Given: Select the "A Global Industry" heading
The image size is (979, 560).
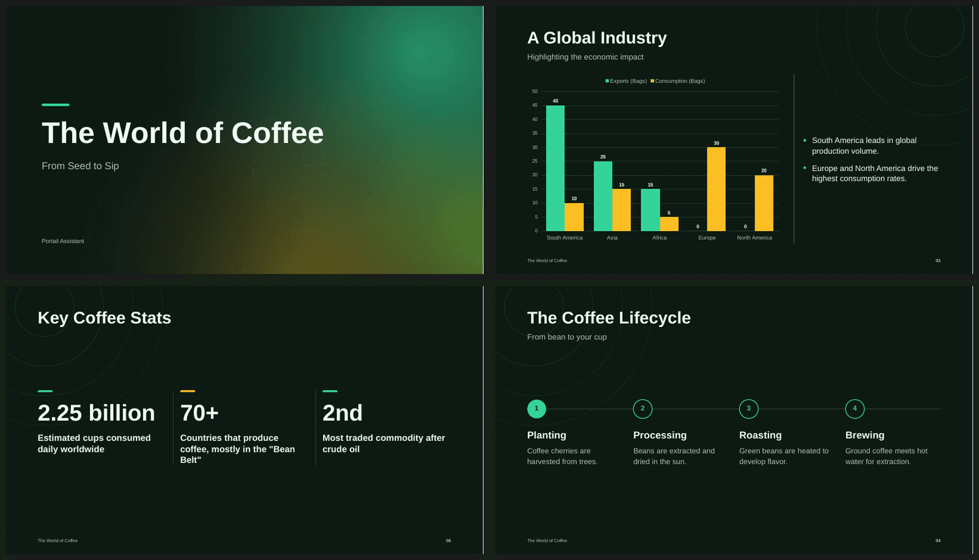Looking at the screenshot, I should click(x=597, y=38).
